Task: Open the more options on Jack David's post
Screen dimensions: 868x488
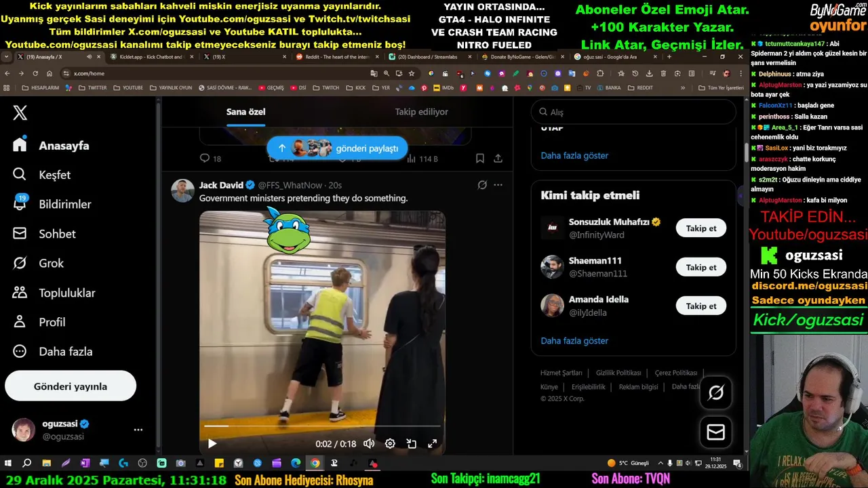Action: 498,185
